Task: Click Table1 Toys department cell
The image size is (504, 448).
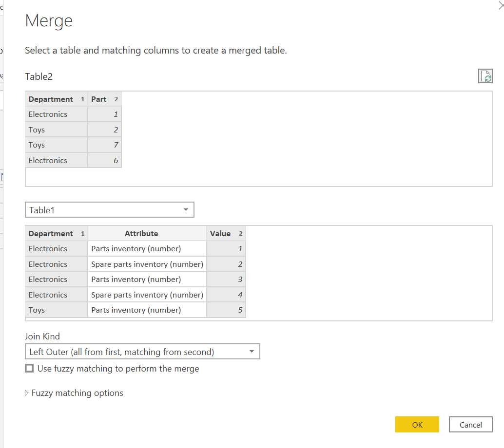Action: (x=57, y=310)
